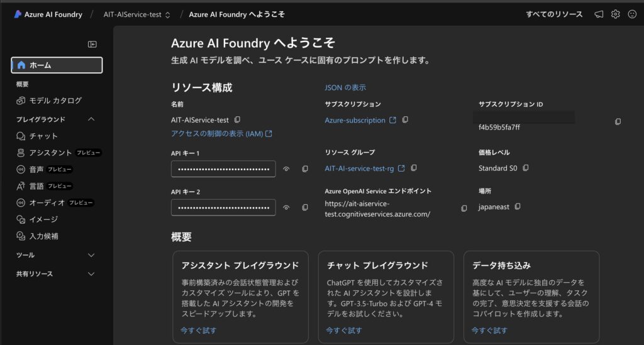
Task: Click the Azure AI Foundry logo
Action: (x=18, y=14)
